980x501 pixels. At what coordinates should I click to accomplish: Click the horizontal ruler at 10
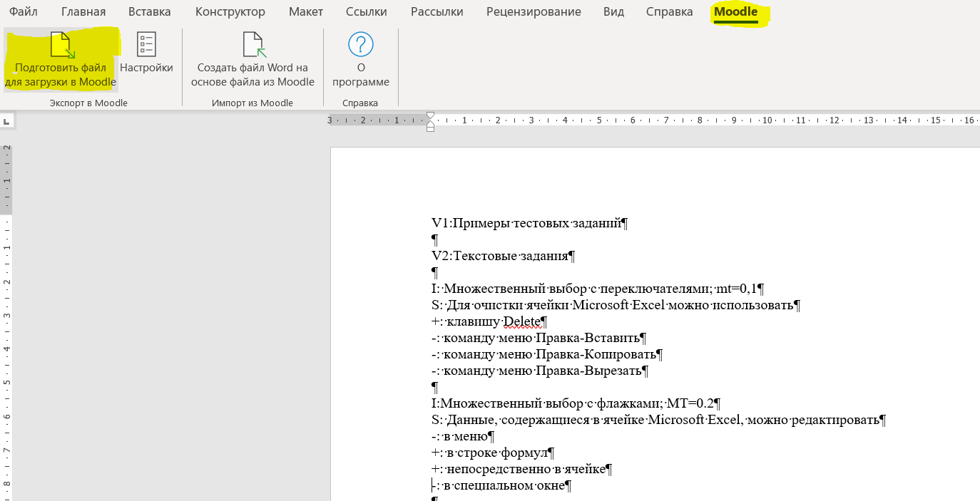click(x=767, y=120)
